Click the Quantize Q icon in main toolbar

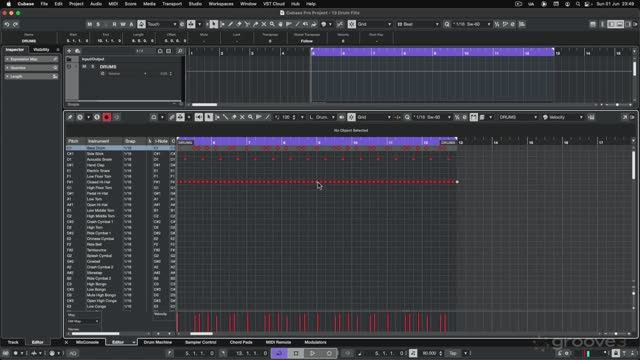pos(447,24)
